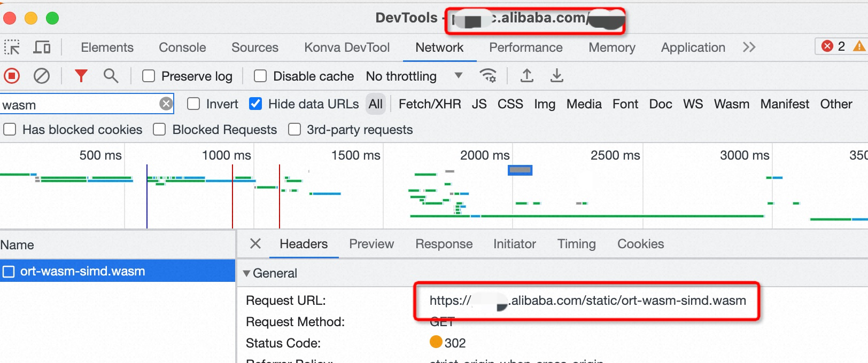Screen dimensions: 868x363
Task: Open the No throttling dropdown
Action: click(414, 76)
